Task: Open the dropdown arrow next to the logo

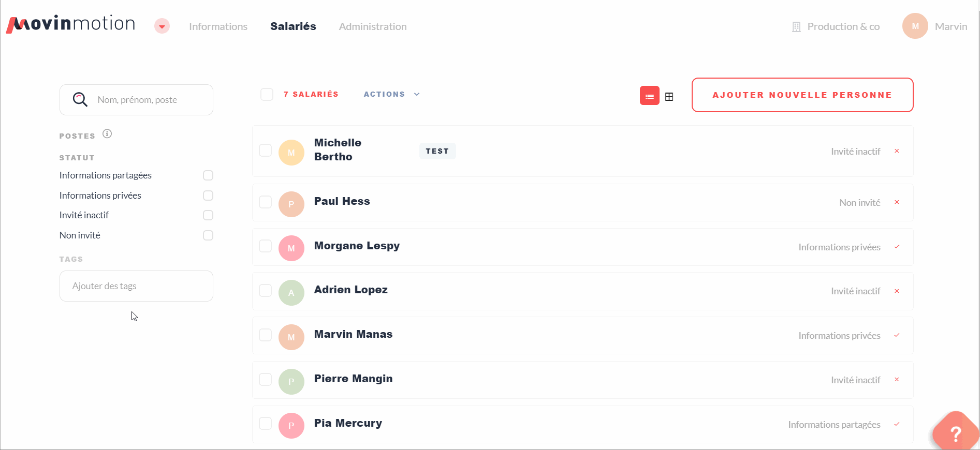Action: point(162,26)
